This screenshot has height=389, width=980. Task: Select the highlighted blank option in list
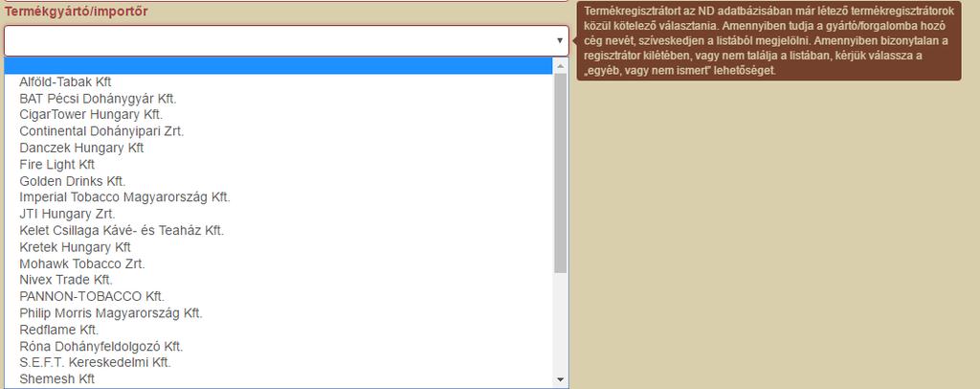pos(278,66)
